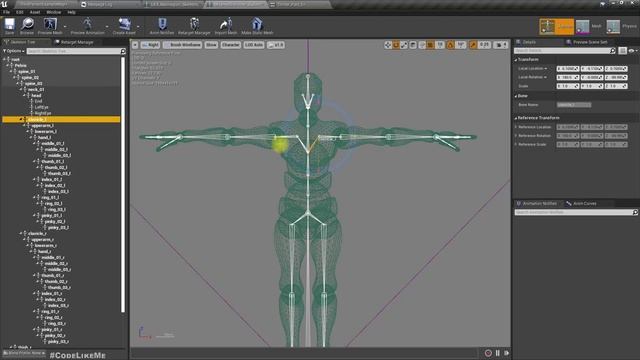Click the Create Asset toolbar icon
Screen dimensions: 640x360
tap(124, 24)
